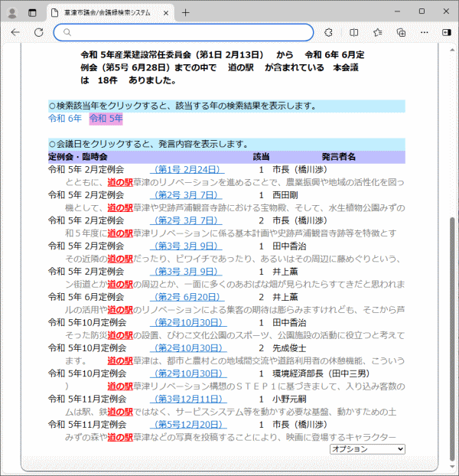
Task: Open 第3号 3月 9日 link in 2月定例会 row for 井上薫
Action: pyautogui.click(x=186, y=272)
